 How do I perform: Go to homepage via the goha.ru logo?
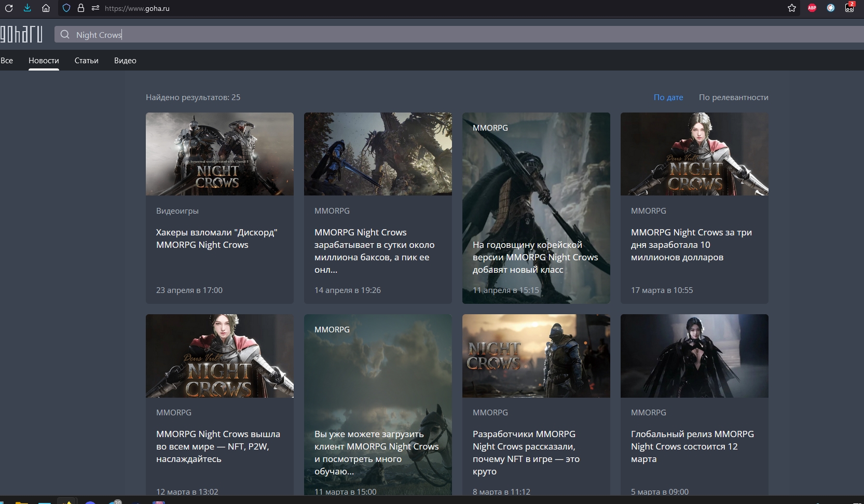click(21, 34)
